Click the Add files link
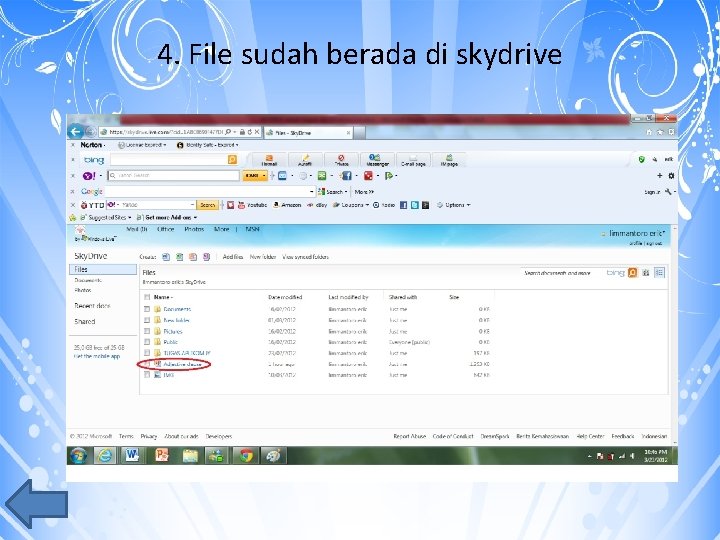This screenshot has width=720, height=540. [x=233, y=257]
